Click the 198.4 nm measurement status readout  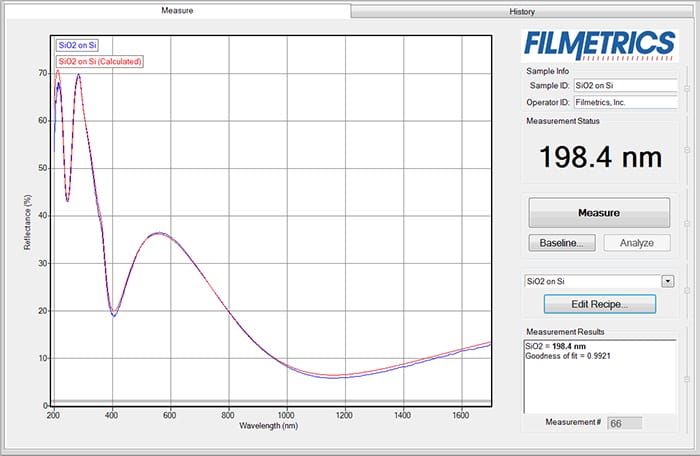pyautogui.click(x=598, y=157)
